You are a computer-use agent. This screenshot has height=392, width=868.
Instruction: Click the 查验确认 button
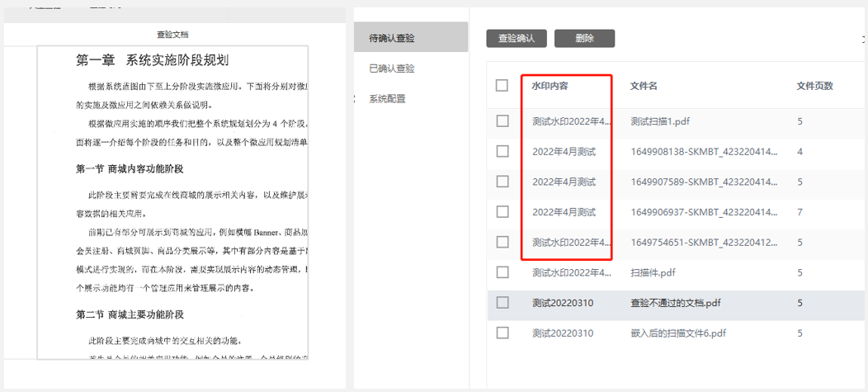click(x=517, y=38)
